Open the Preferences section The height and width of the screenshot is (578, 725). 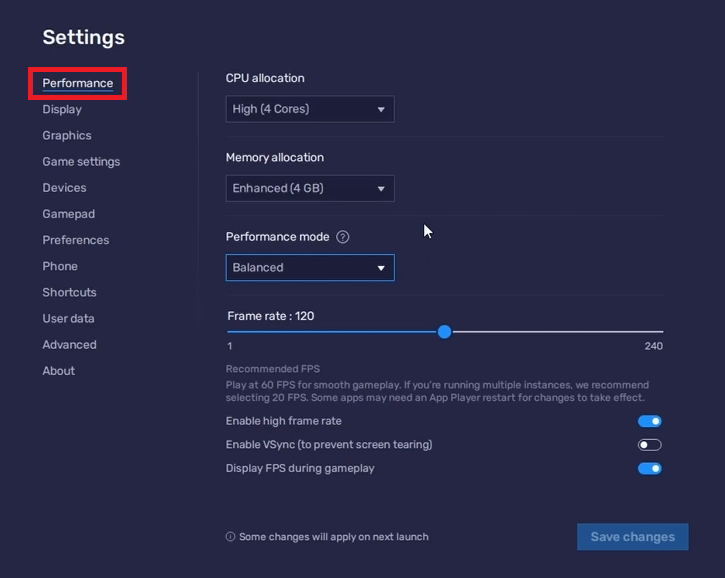(x=76, y=240)
